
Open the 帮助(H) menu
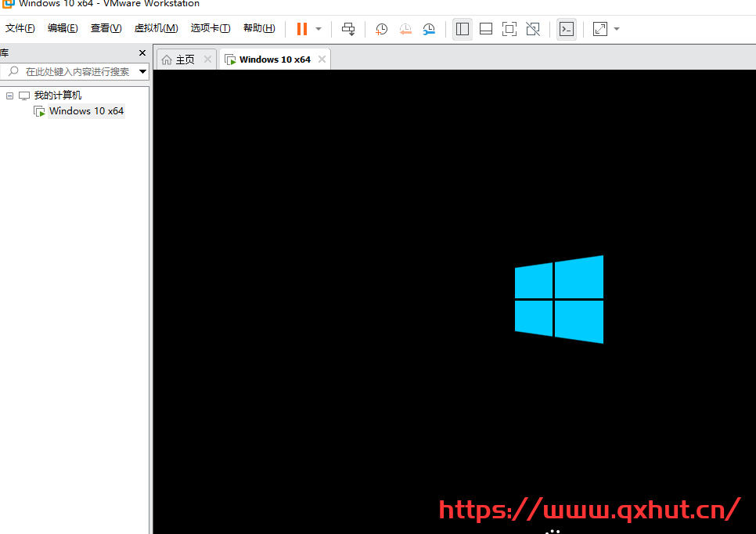click(x=259, y=28)
